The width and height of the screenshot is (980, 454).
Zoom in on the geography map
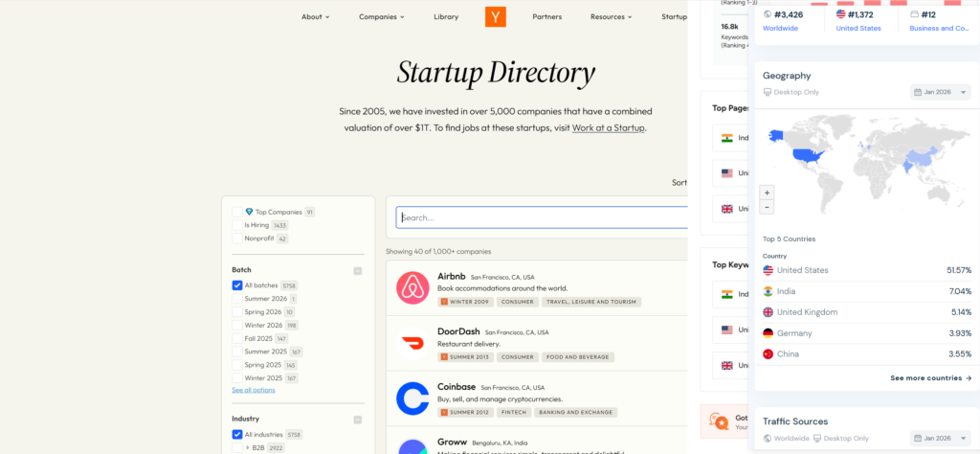pos(768,193)
